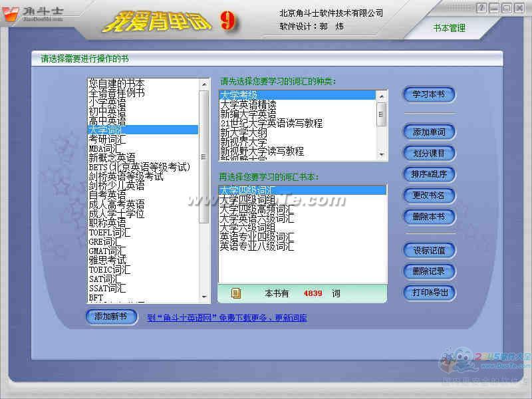
Task: Click 删除记录 button
Action: [x=429, y=271]
